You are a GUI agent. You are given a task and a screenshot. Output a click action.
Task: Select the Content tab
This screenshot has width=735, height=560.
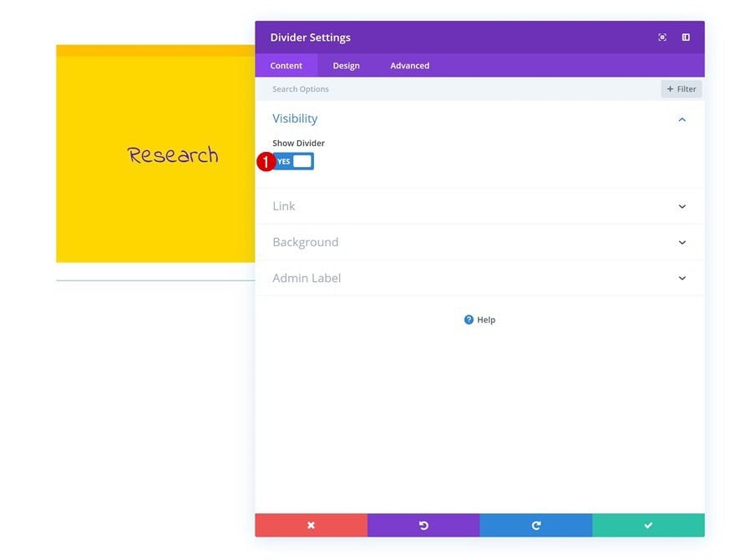(x=286, y=66)
